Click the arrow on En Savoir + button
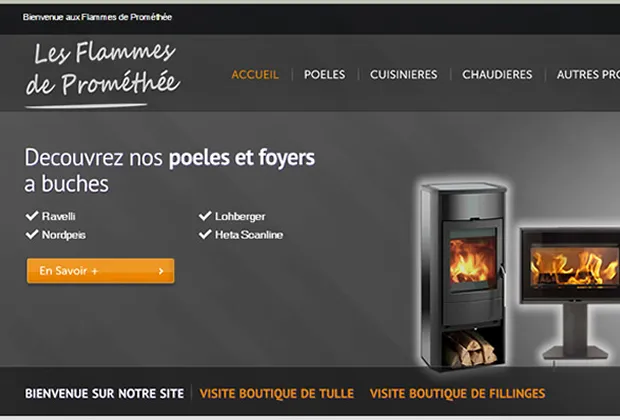Image resolution: width=620 pixels, height=420 pixels. [x=161, y=271]
